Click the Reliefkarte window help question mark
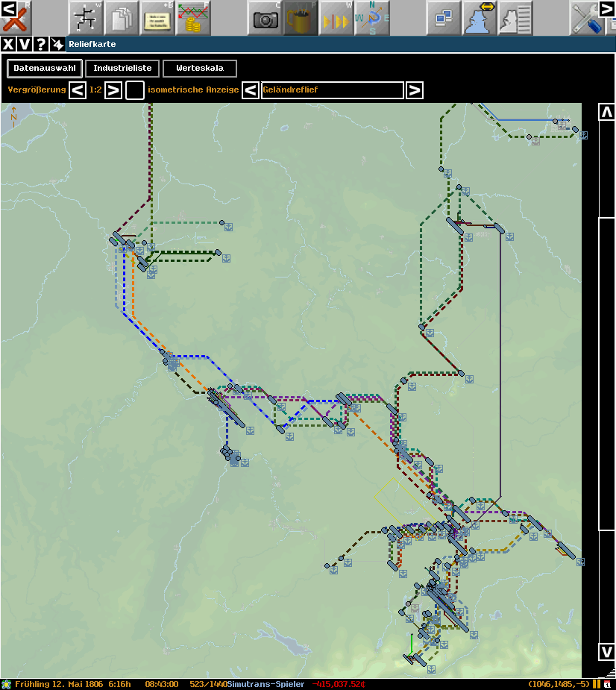 point(41,44)
